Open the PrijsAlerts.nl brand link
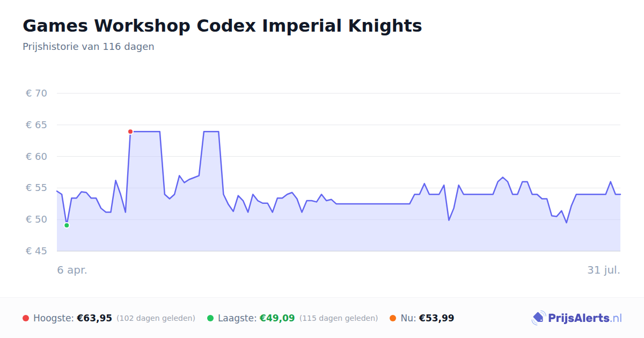The image size is (644, 338). pos(577,318)
